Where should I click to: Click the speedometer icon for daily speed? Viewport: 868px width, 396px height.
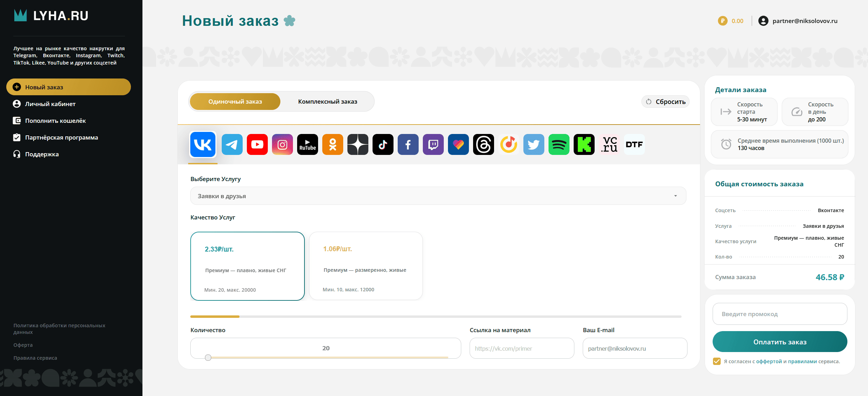[797, 112]
